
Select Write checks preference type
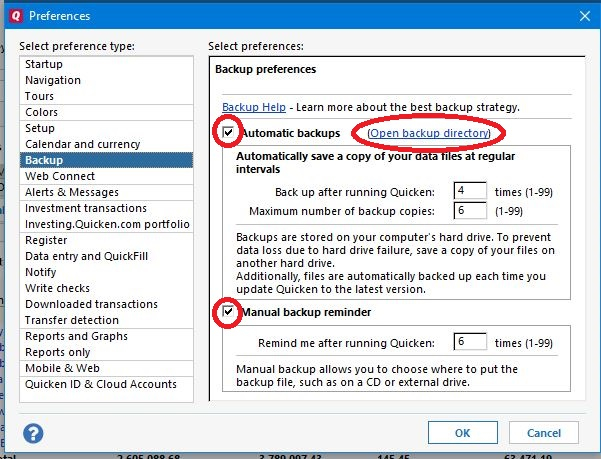(107, 288)
